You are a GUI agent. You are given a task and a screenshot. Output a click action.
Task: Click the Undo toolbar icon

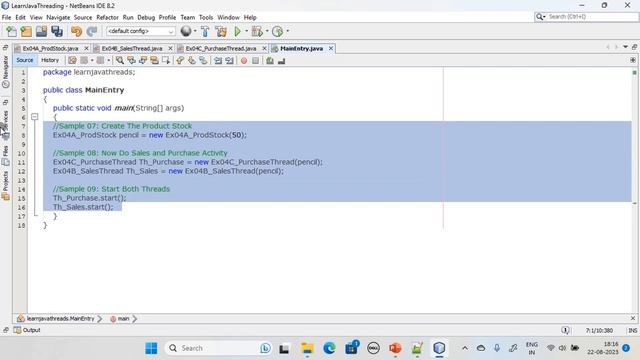tap(76, 31)
